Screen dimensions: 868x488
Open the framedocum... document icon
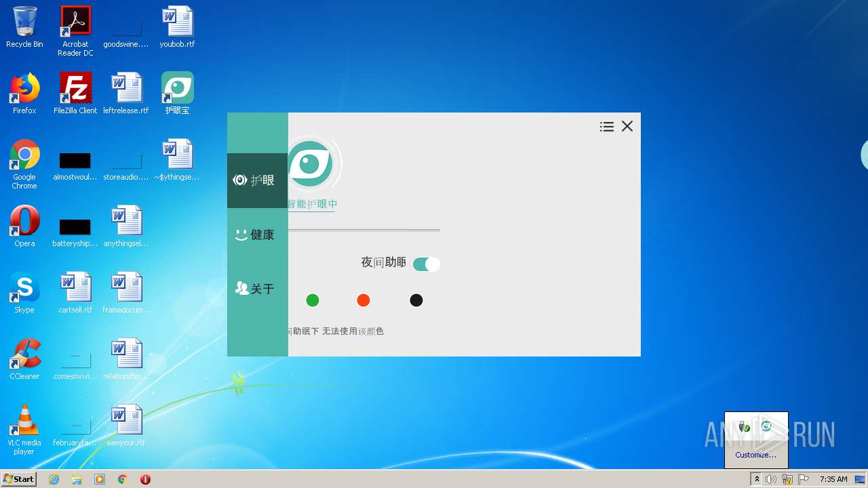(126, 293)
